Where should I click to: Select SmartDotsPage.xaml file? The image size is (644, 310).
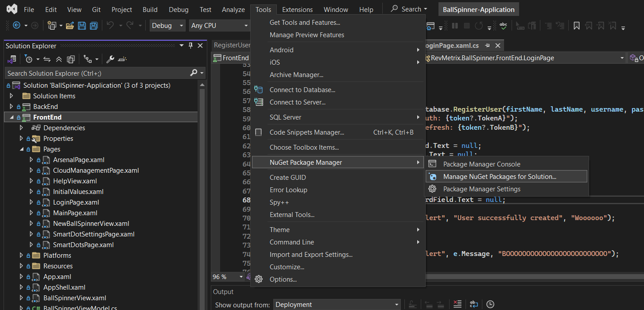[83, 245]
